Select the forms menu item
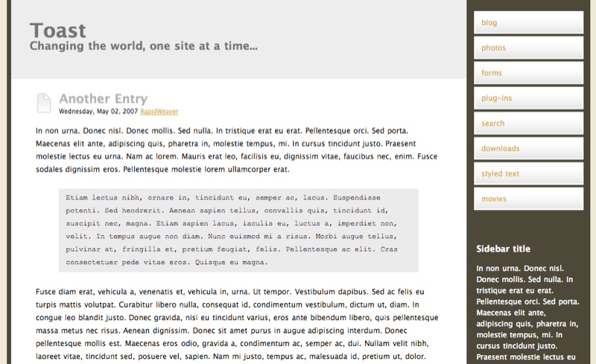 (x=528, y=73)
